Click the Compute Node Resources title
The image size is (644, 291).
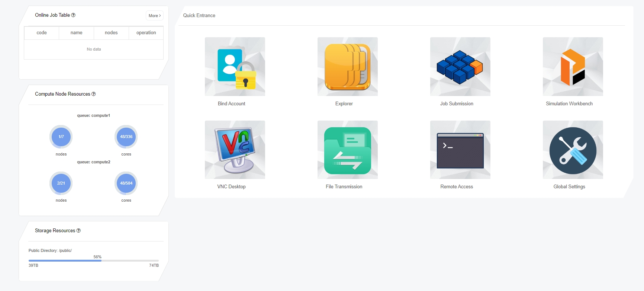pos(62,94)
